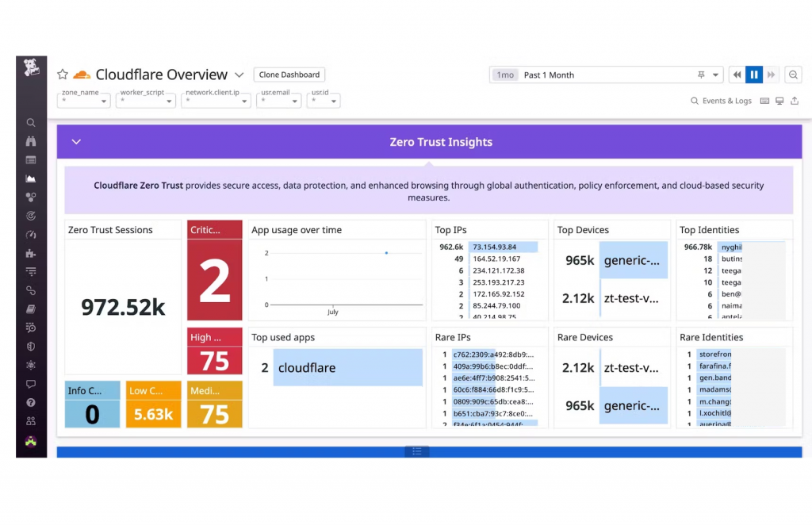Open the speedometer gauge icon in sidebar

[x=31, y=235]
